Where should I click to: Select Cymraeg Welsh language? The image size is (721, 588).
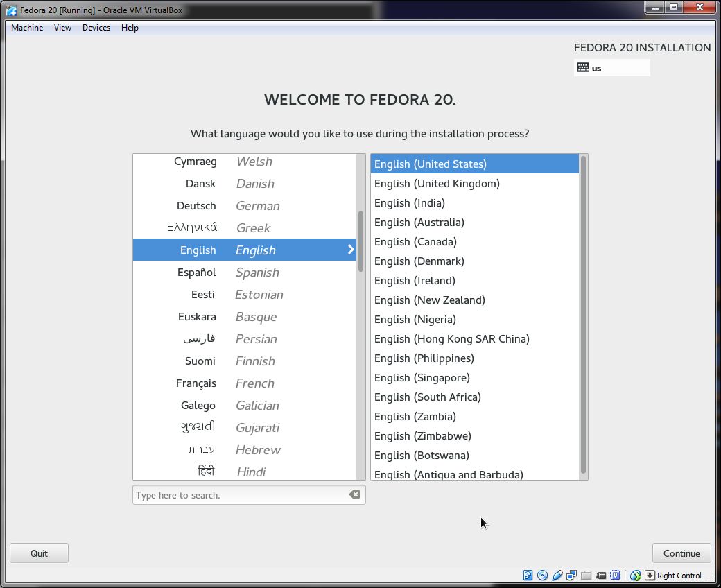point(245,162)
